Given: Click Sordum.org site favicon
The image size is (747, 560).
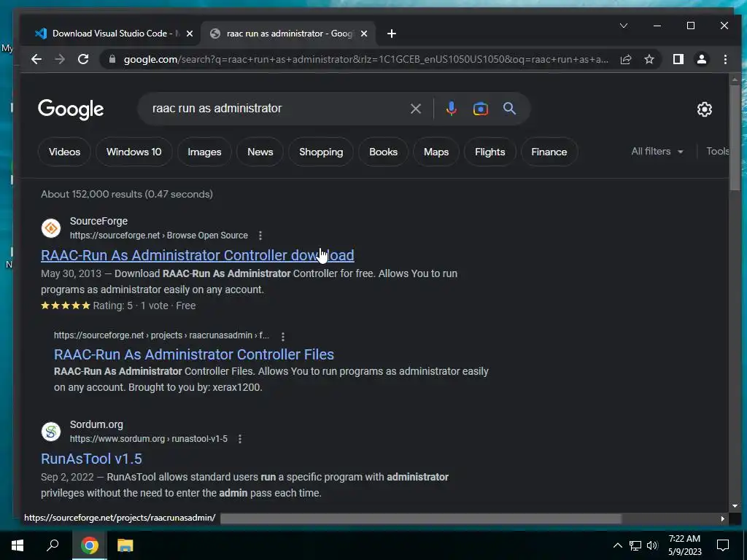Looking at the screenshot, I should click(x=51, y=432).
